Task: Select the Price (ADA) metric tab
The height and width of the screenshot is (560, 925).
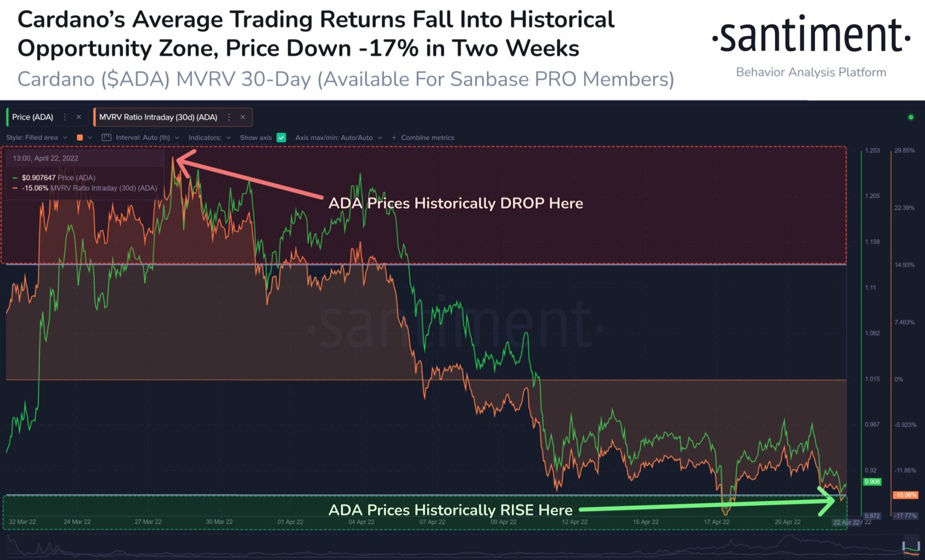Action: 33,117
